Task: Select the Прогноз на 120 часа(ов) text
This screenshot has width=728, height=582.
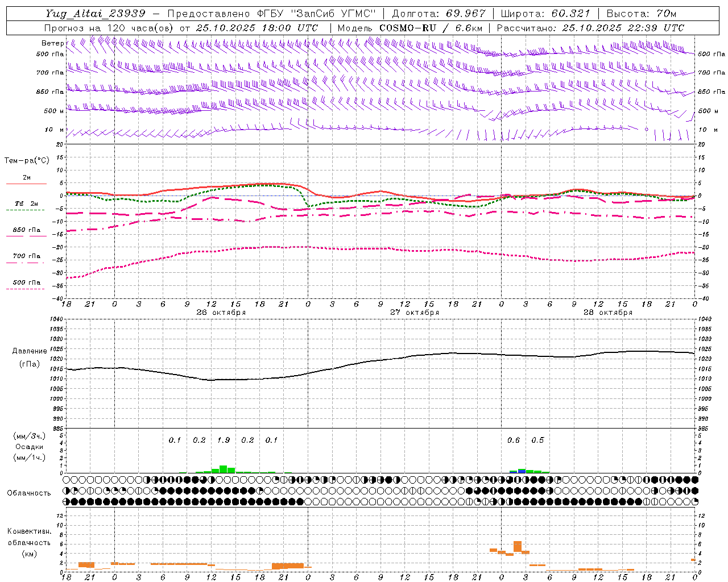Action: [x=109, y=28]
